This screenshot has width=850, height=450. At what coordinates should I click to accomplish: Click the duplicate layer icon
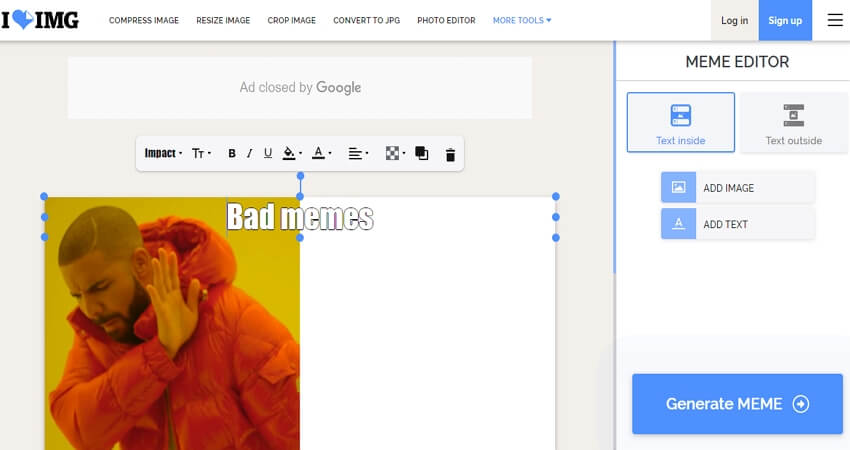pyautogui.click(x=421, y=153)
